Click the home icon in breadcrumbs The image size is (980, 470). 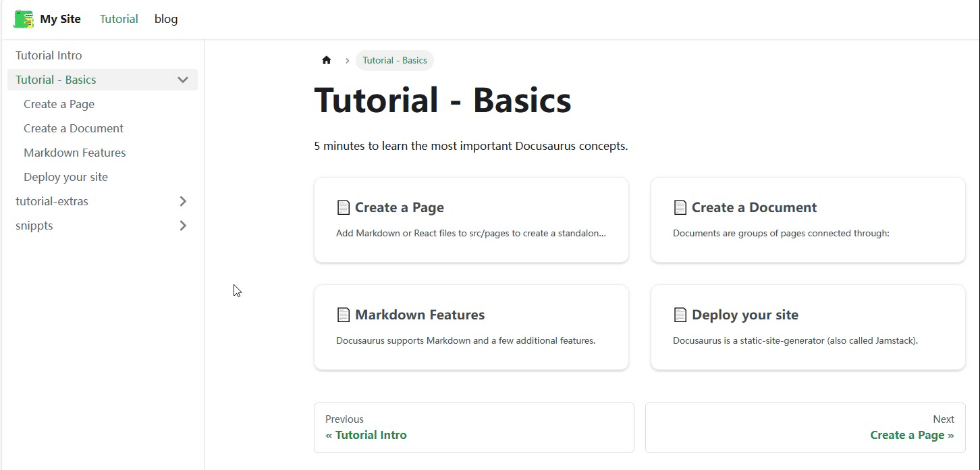tap(327, 60)
